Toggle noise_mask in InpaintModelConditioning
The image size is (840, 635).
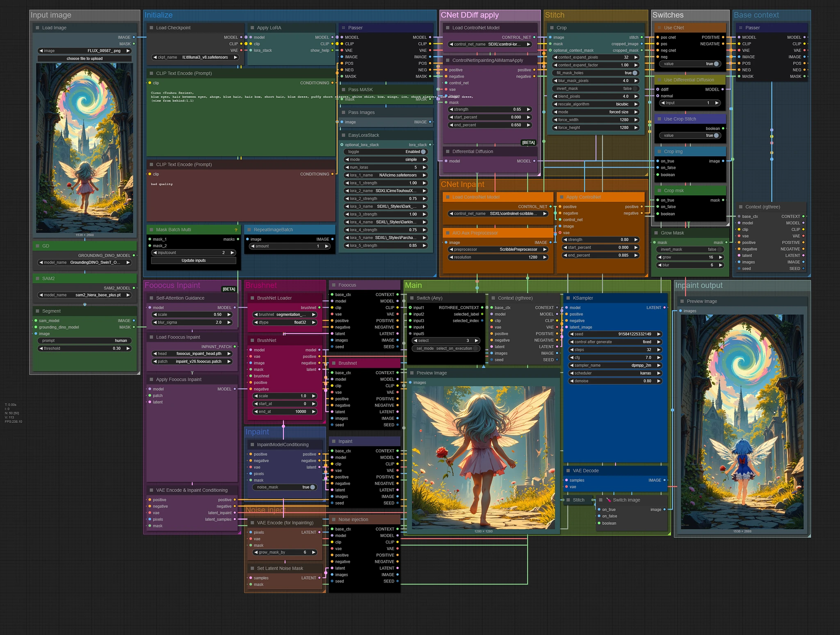point(285,487)
